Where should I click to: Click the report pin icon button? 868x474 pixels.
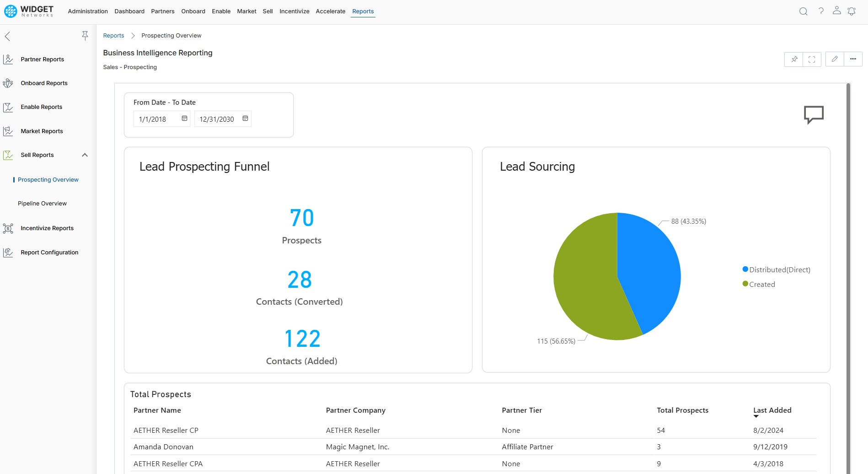click(x=794, y=59)
